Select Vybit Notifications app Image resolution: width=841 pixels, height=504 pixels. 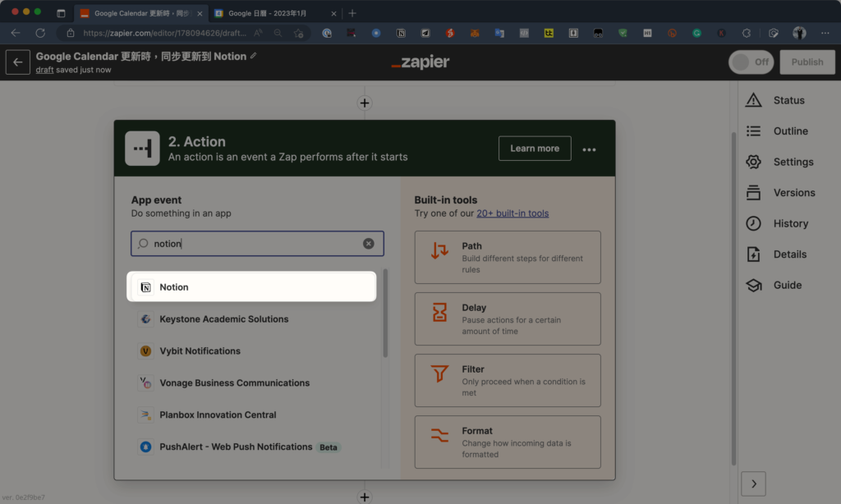[251, 351]
